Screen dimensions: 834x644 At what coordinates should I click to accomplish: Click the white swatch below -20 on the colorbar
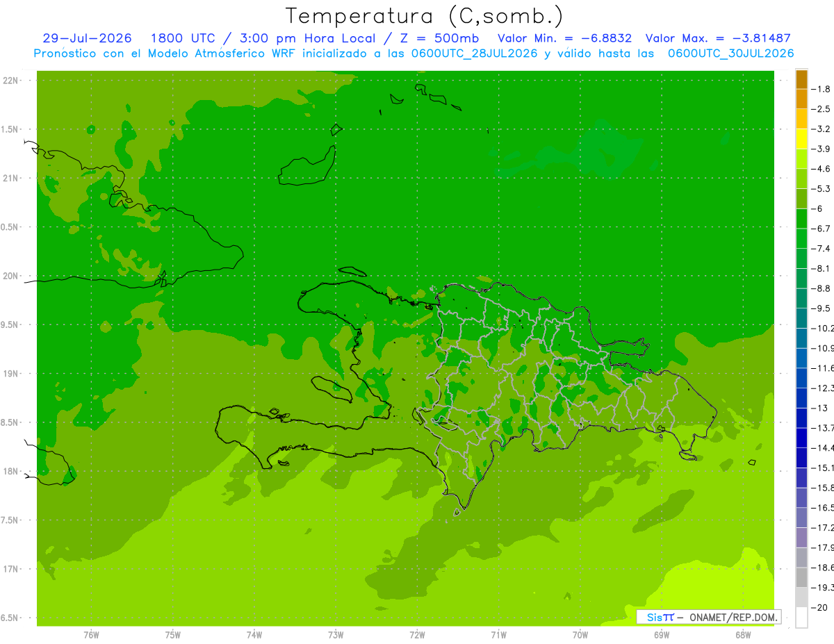coord(801,618)
